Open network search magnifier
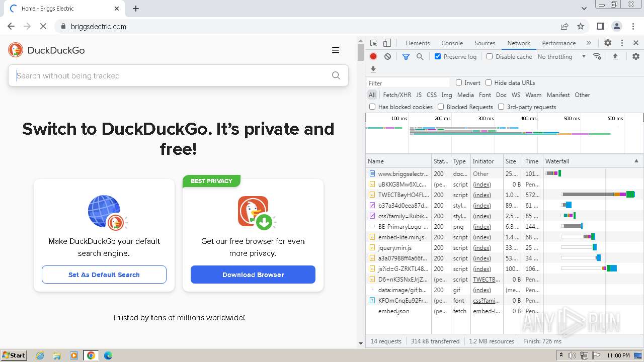The height and width of the screenshot is (362, 644). [420, 57]
